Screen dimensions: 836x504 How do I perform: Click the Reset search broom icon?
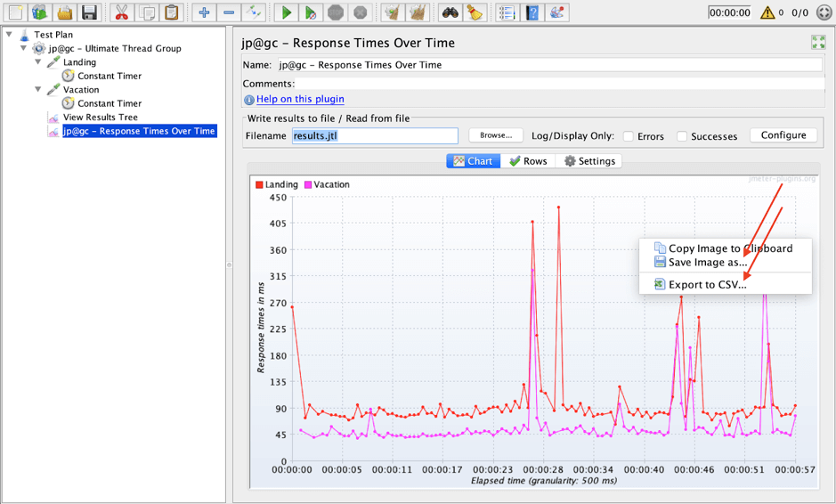click(x=475, y=12)
